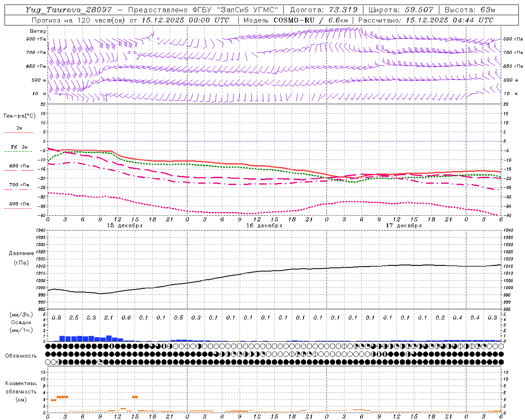This screenshot has height=420, width=525.
Task: Click the 17 декабря date label
Action: pos(404,226)
